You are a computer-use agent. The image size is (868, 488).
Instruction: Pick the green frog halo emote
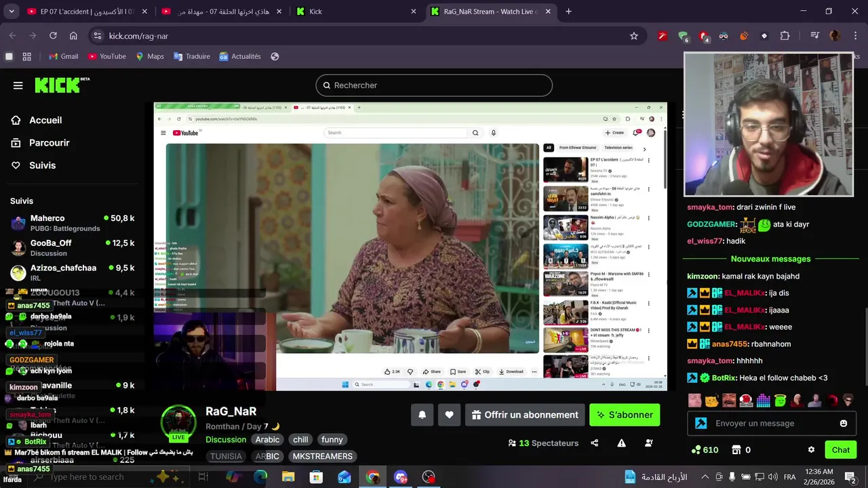[780, 401]
